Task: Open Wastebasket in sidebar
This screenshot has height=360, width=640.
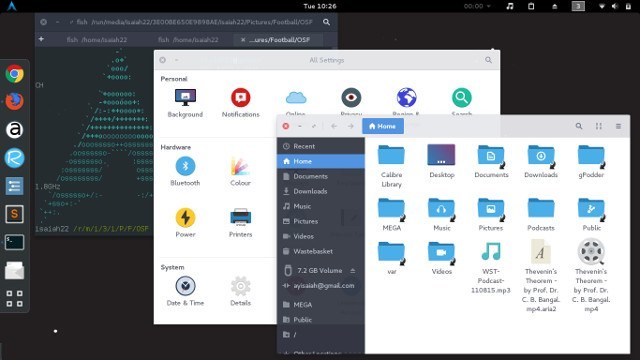Action: pos(320,251)
